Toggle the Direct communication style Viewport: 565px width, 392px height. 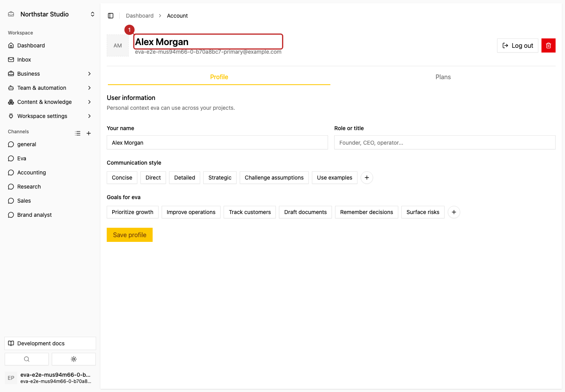[x=153, y=178]
